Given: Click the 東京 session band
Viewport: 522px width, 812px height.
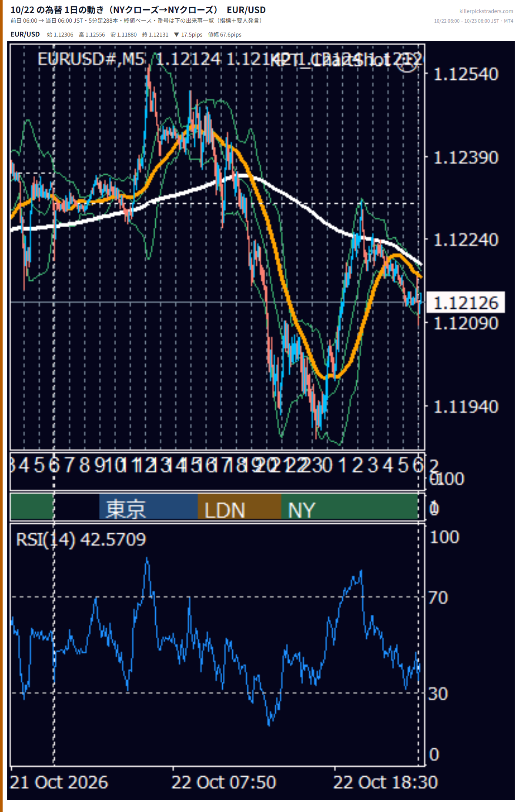Looking at the screenshot, I should tap(148, 506).
